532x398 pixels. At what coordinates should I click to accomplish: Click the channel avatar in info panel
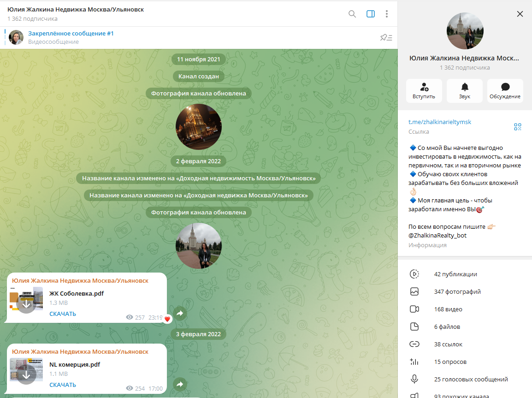point(465,31)
